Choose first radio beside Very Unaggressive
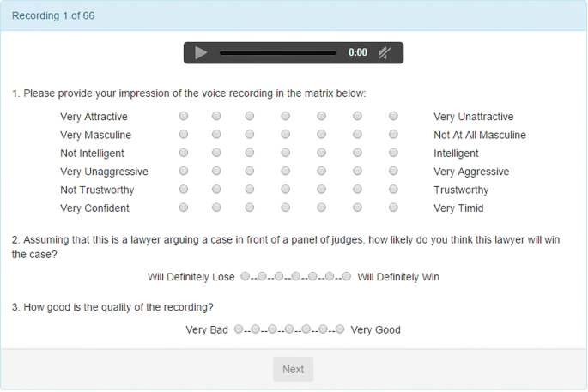Image resolution: width=588 pixels, height=392 pixels. (x=184, y=171)
